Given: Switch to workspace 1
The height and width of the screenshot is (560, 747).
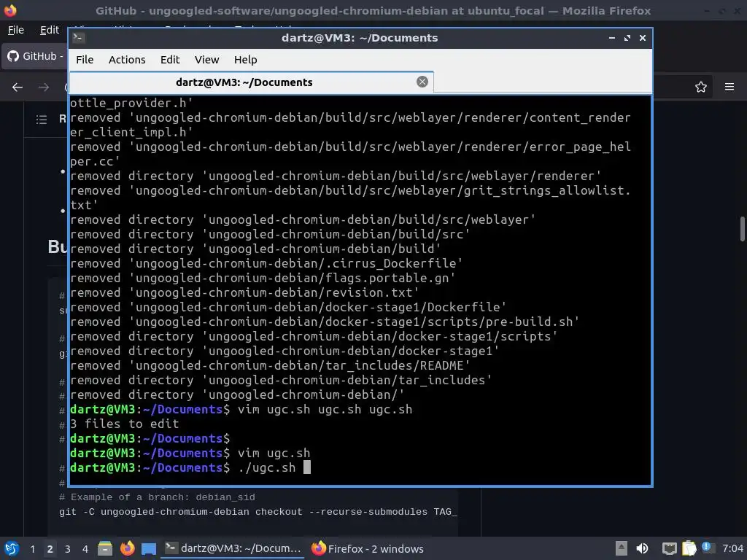Looking at the screenshot, I should [32, 549].
